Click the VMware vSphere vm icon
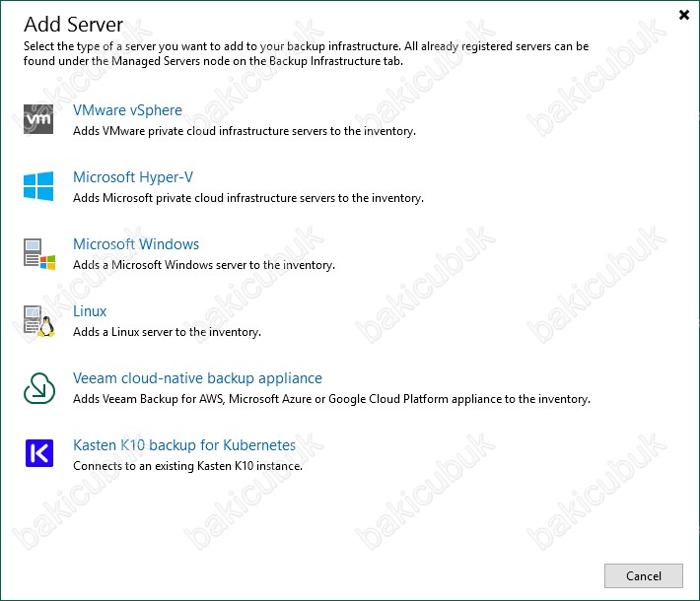 38,119
